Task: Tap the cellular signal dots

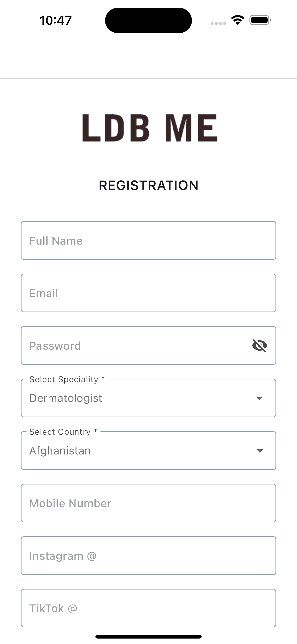Action: 218,23
